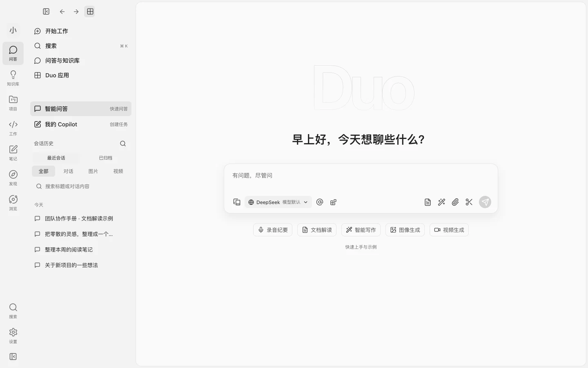The height and width of the screenshot is (368, 588).
Task: Search conversation history magnifier icon
Action: point(123,144)
